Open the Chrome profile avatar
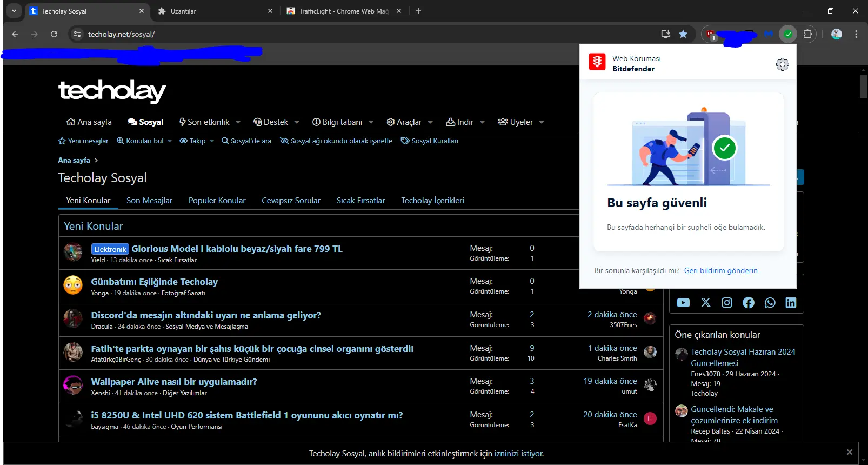Image resolution: width=868 pixels, height=465 pixels. point(837,34)
